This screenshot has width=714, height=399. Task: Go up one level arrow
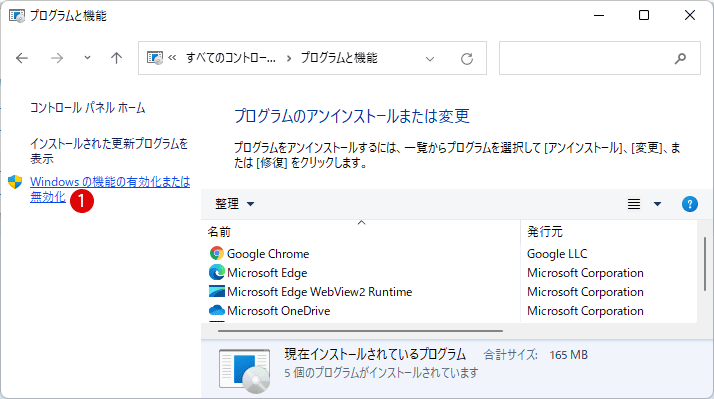[117, 58]
